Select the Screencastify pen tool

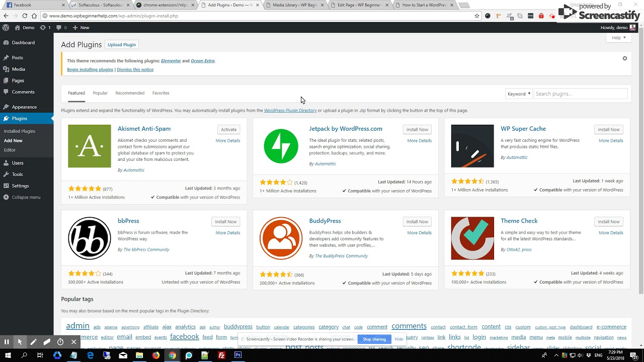click(x=33, y=342)
